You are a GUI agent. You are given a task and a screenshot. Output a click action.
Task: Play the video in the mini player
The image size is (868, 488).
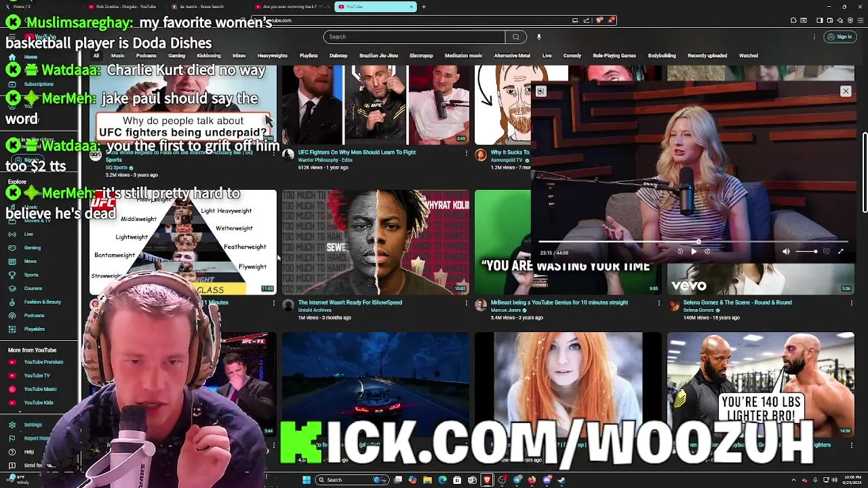coord(694,251)
